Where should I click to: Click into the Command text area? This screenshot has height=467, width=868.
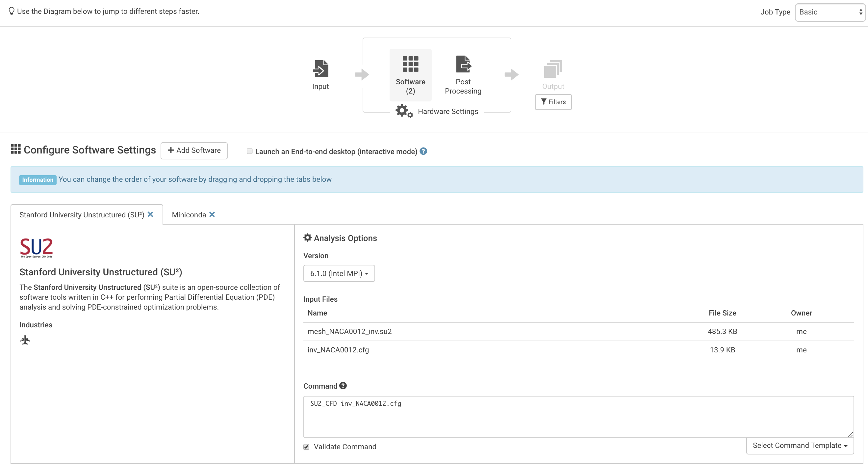click(578, 417)
